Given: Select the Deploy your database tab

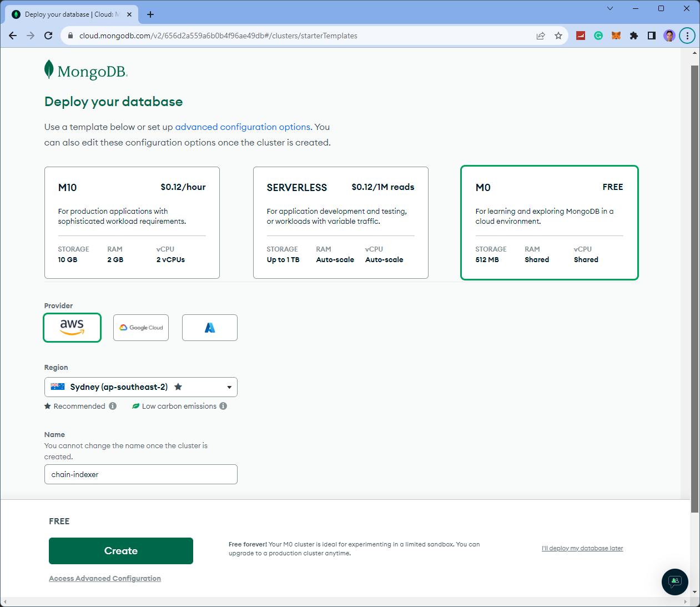Looking at the screenshot, I should pos(72,14).
